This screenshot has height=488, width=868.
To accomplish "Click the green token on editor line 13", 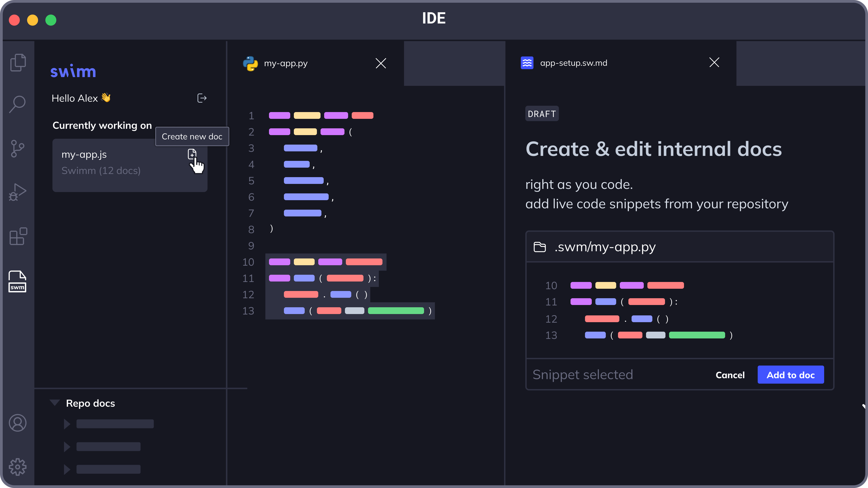I will point(396,310).
